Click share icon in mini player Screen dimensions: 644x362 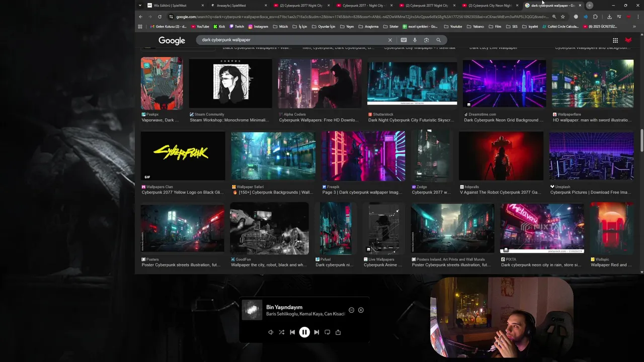pyautogui.click(x=338, y=332)
